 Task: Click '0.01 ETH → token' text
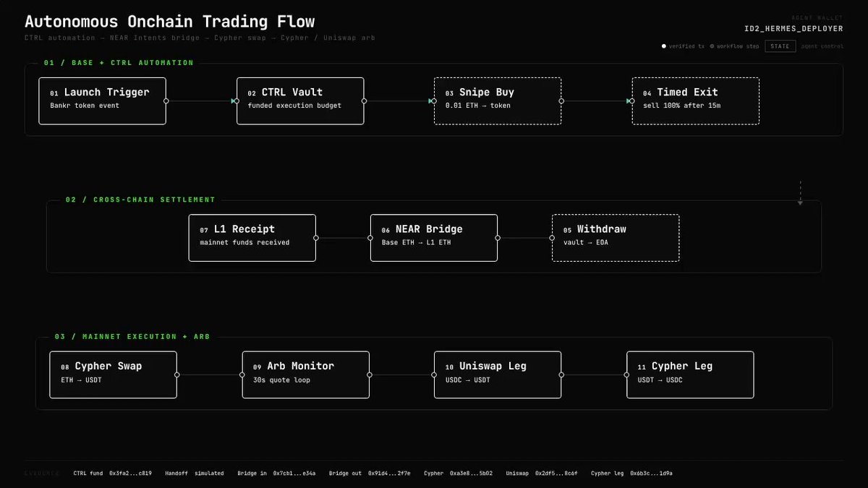tap(478, 106)
